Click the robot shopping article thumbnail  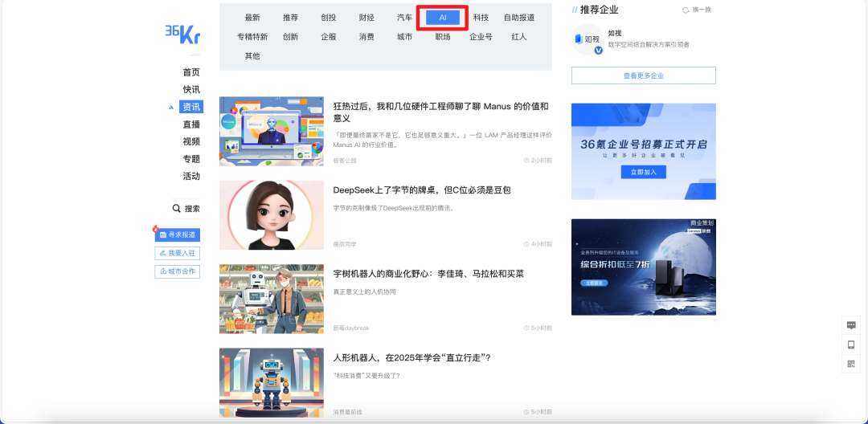tap(272, 299)
